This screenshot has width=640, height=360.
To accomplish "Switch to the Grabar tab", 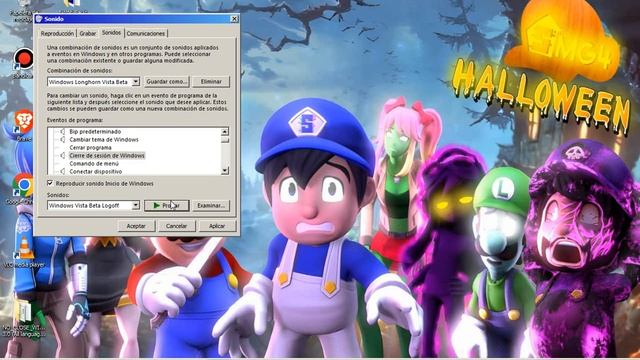I will [88, 33].
